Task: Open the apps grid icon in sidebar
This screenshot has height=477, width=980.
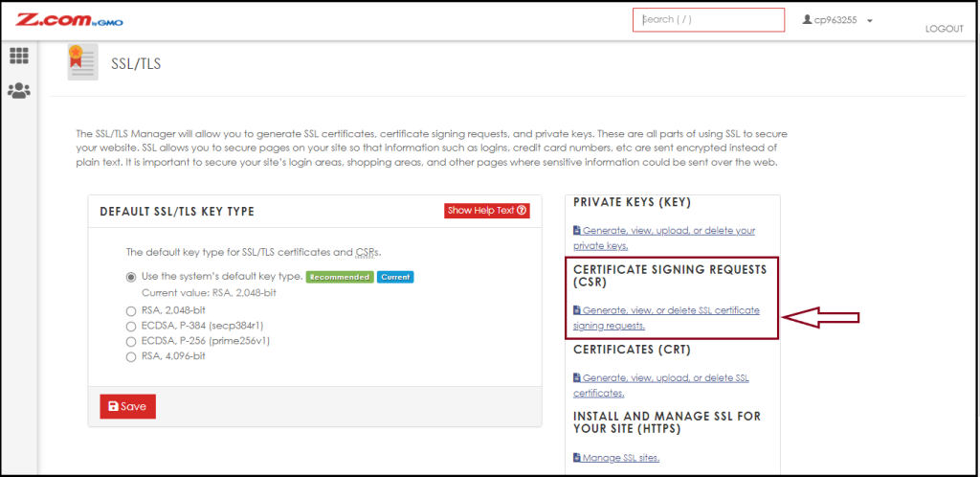Action: pos(19,57)
